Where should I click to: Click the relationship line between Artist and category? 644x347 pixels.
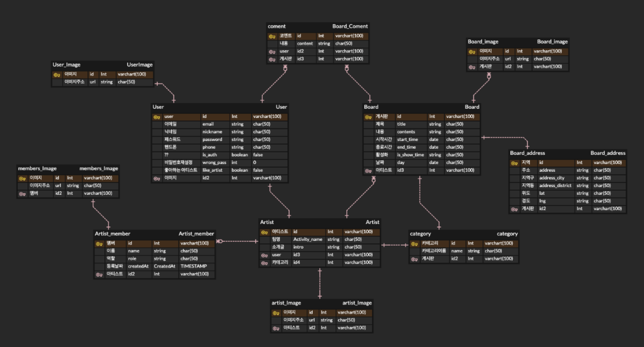[395, 245]
